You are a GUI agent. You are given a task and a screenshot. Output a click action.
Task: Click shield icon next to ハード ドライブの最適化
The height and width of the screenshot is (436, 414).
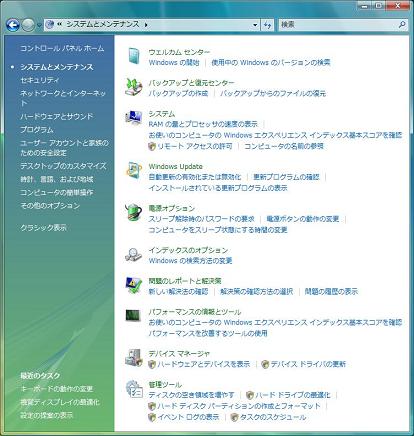pos(250,395)
